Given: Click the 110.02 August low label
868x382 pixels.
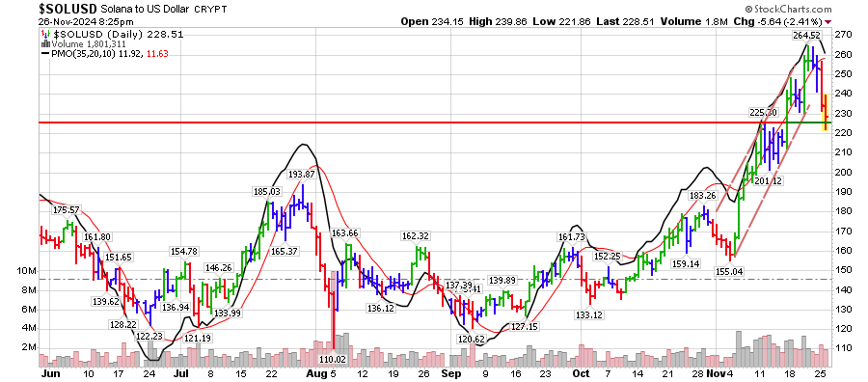Looking at the screenshot, I should (x=333, y=359).
